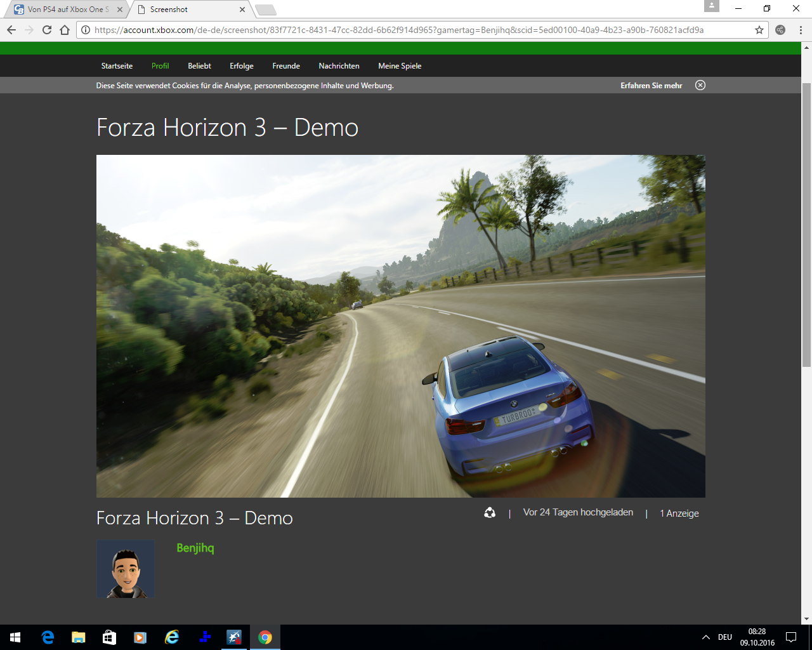Screen dimensions: 812x650
Task: Click DEU keyboard language indicator
Action: [725, 637]
